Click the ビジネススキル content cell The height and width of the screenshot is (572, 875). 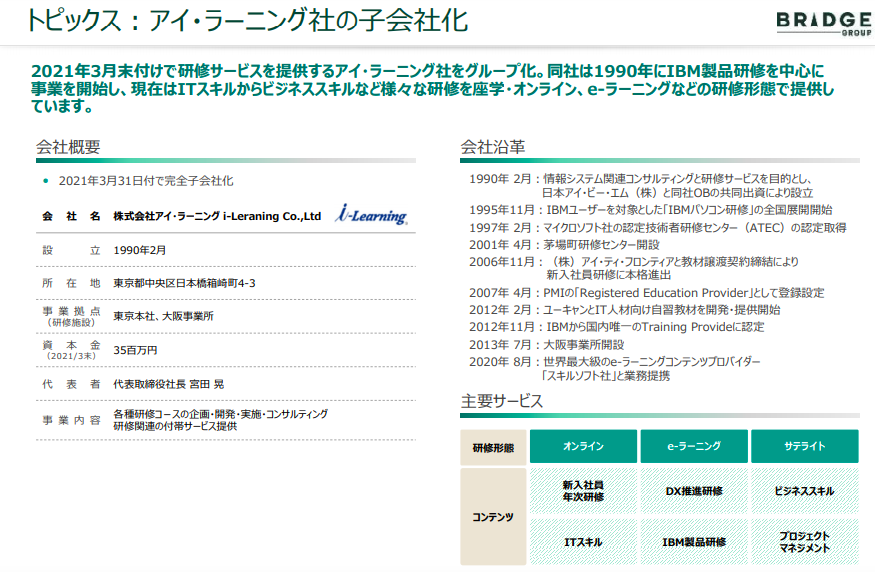[804, 491]
